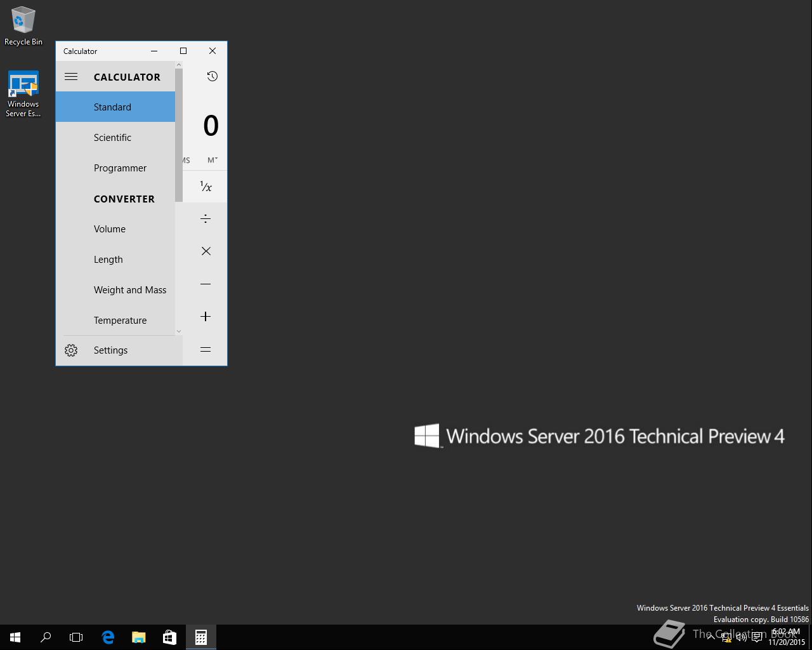Minimize the Calculator window
The width and height of the screenshot is (812, 650).
click(x=154, y=51)
